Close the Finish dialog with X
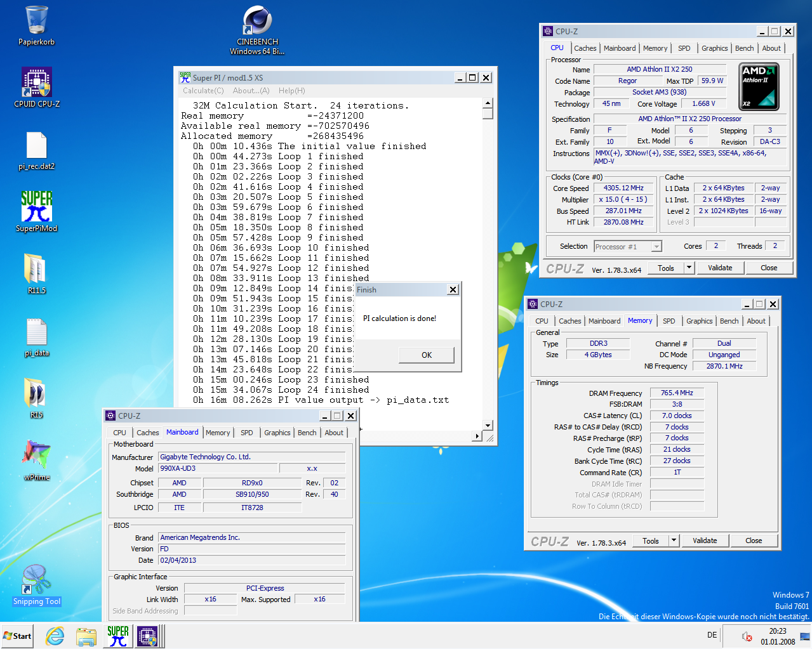Image resolution: width=812 pixels, height=649 pixels. pos(453,289)
